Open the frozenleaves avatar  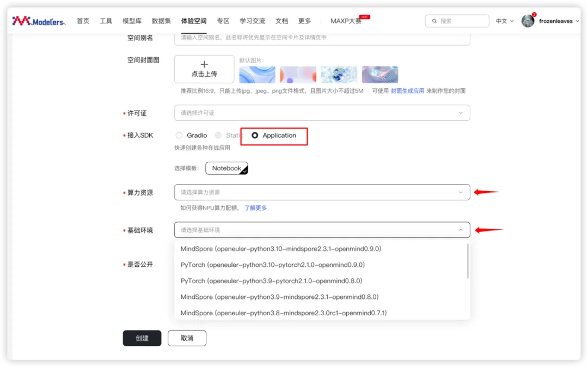pos(528,21)
